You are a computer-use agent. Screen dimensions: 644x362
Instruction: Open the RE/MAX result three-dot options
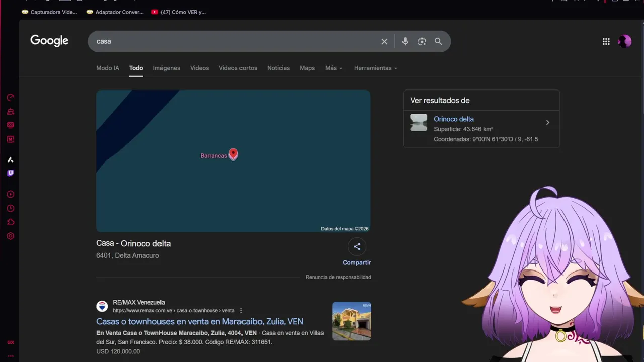coord(241,311)
